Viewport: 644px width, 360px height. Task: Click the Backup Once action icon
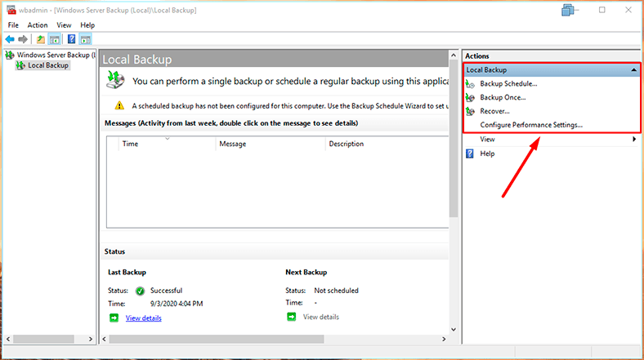470,98
